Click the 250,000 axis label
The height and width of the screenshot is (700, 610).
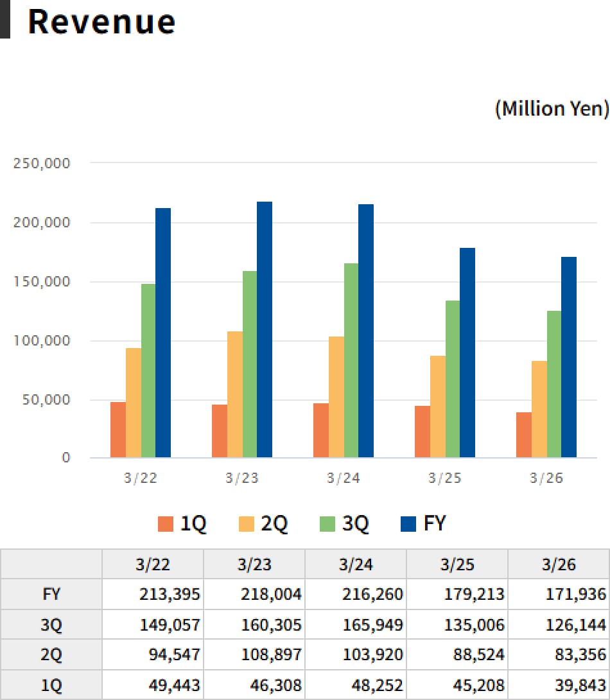point(42,163)
